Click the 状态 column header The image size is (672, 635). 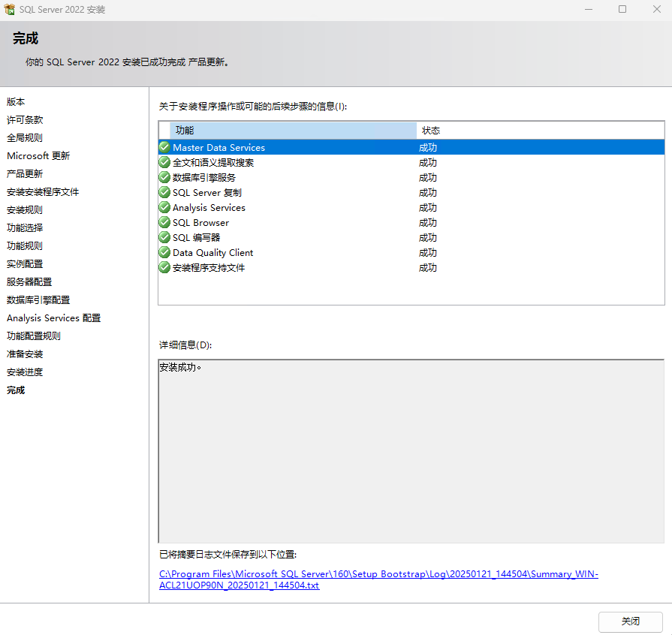[x=541, y=131]
